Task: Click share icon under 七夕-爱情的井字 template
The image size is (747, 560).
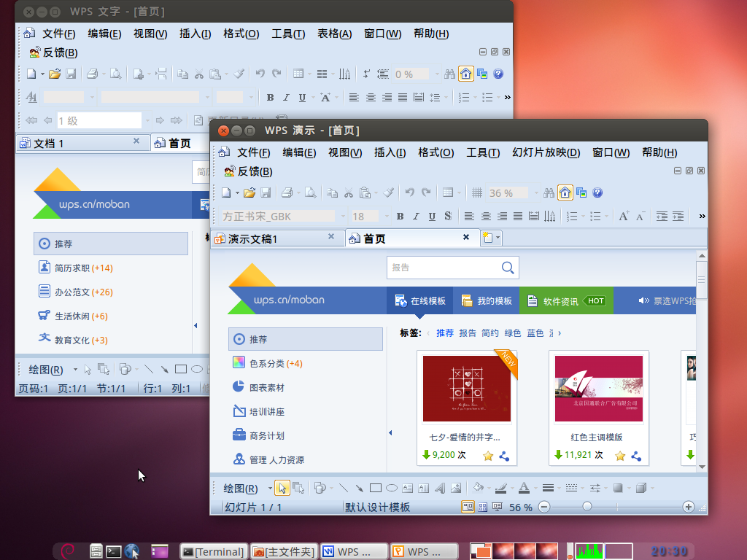Action: point(504,456)
